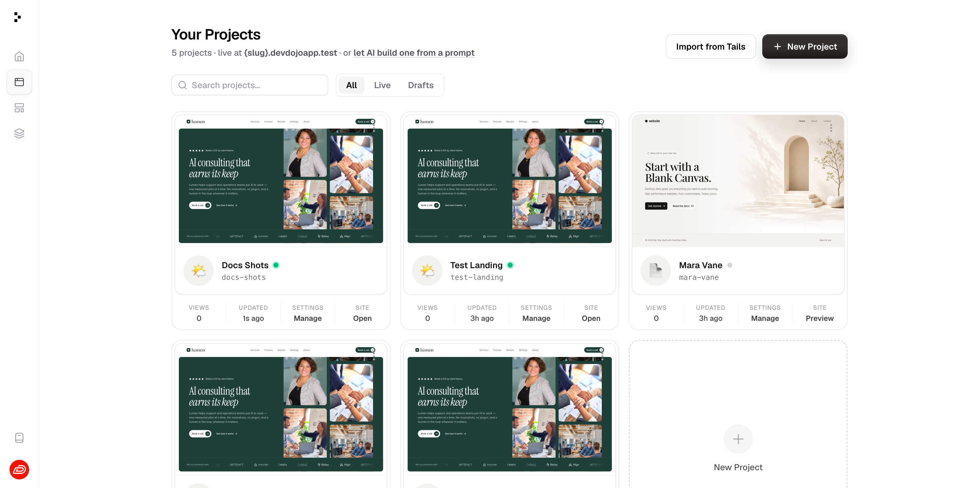Image resolution: width=980 pixels, height=488 pixels.
Task: Show All projects filter tab
Action: [x=352, y=85]
